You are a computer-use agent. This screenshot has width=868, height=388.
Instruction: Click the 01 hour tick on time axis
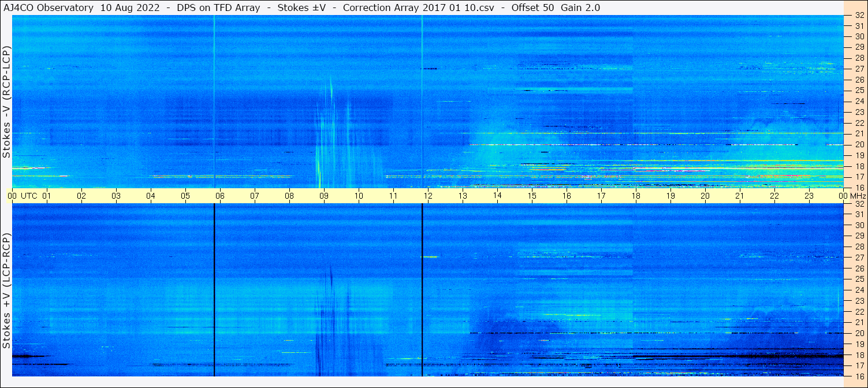point(47,196)
